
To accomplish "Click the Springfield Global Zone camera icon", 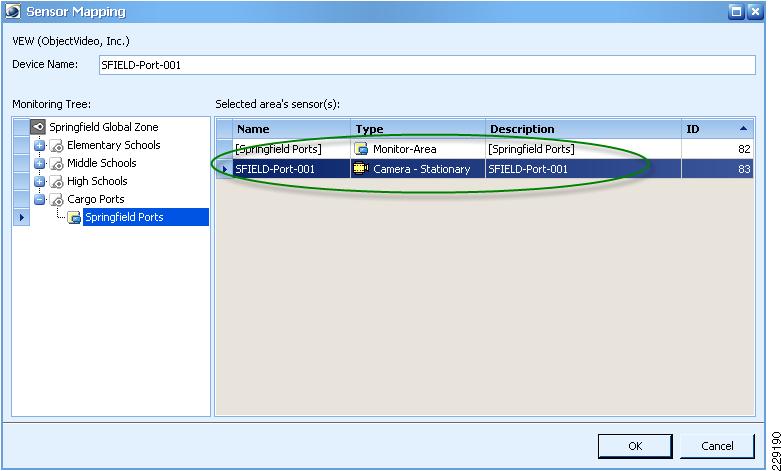I will pyautogui.click(x=38, y=127).
